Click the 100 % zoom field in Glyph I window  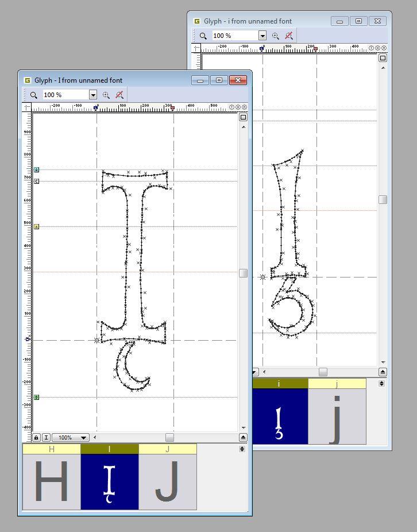tap(65, 95)
